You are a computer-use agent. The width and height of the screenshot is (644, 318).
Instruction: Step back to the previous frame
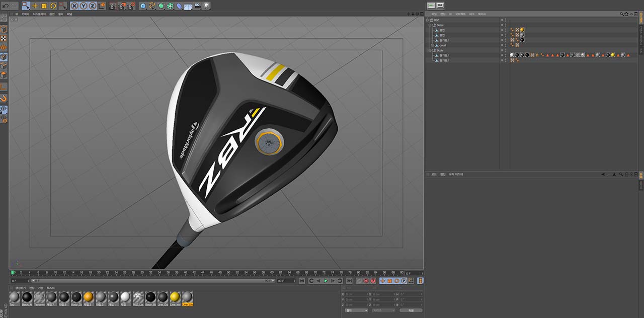pos(318,281)
